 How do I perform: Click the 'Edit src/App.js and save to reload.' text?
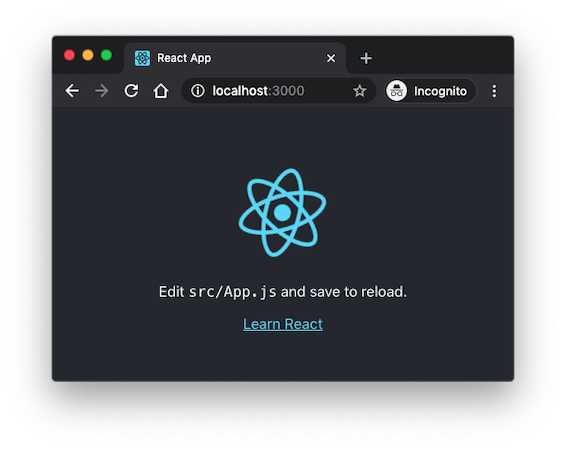click(283, 292)
